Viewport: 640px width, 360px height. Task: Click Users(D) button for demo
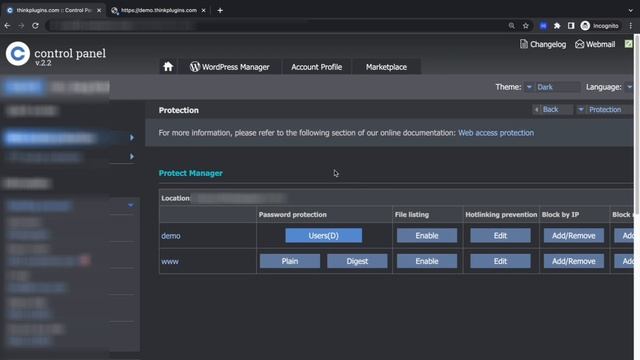[x=323, y=236]
